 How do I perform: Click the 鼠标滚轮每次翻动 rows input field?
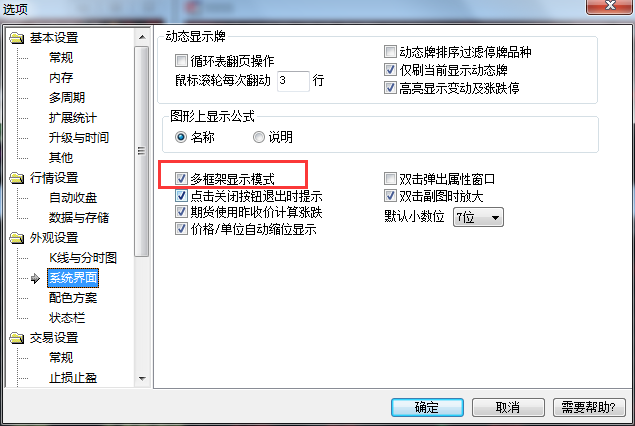pyautogui.click(x=293, y=81)
